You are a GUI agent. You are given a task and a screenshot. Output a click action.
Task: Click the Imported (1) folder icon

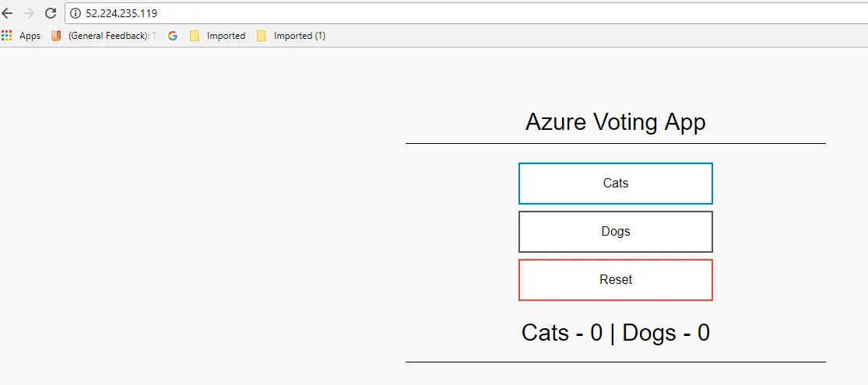[262, 36]
